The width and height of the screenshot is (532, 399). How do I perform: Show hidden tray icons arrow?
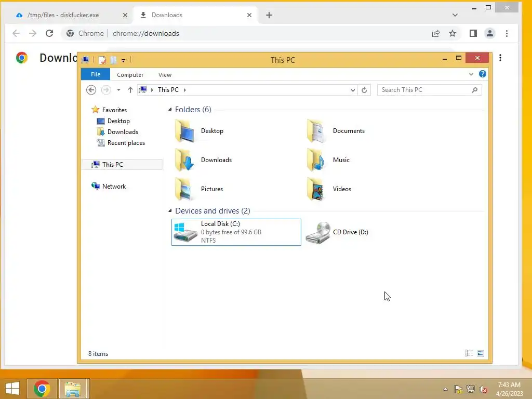pyautogui.click(x=445, y=389)
